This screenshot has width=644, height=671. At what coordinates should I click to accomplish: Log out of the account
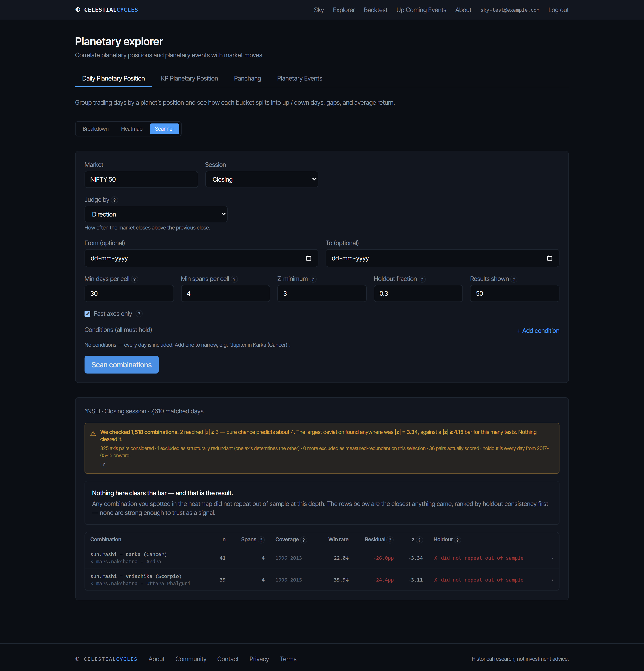point(558,10)
